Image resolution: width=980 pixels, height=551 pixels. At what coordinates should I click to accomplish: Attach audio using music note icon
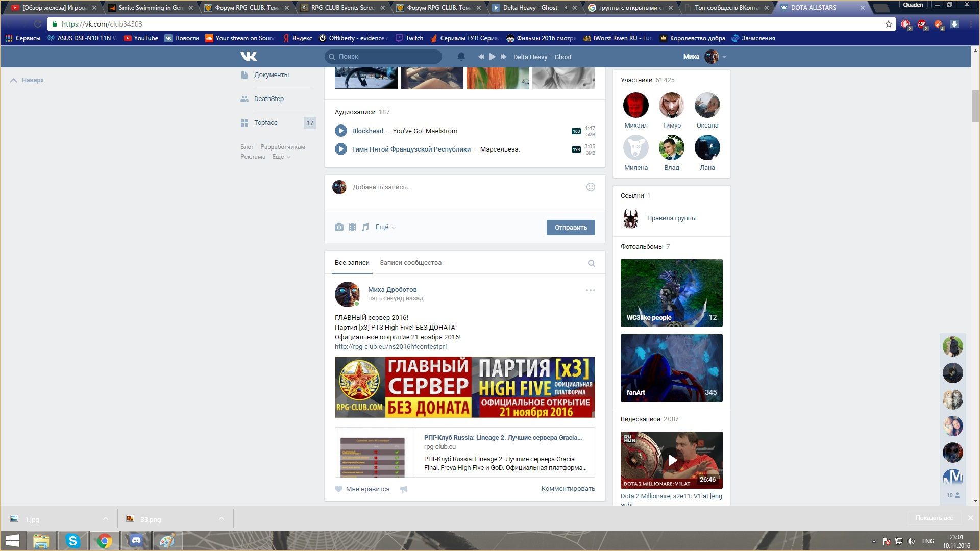[365, 227]
